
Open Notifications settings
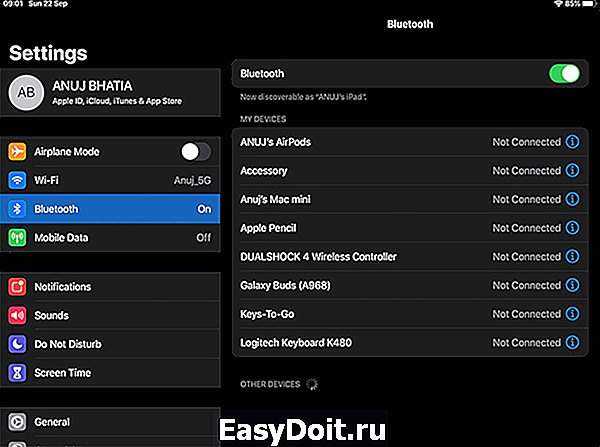pyautogui.click(x=110, y=287)
